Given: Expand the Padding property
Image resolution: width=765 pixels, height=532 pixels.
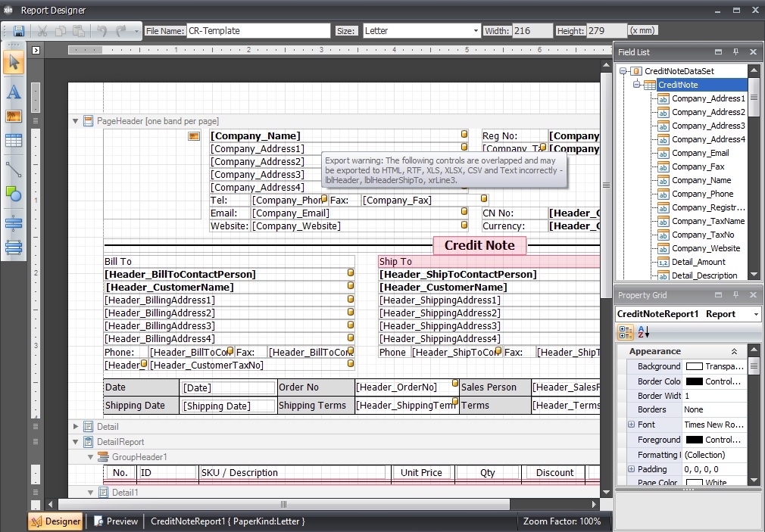Looking at the screenshot, I should [631, 469].
